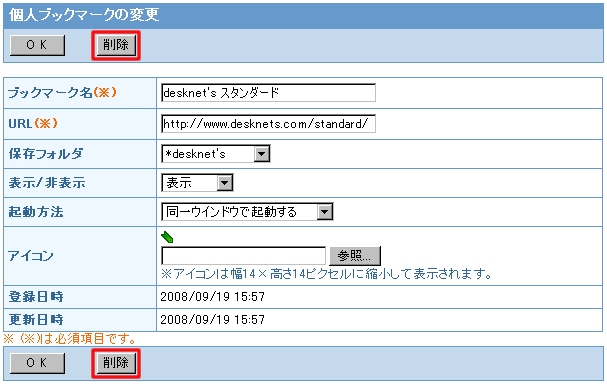
Task: Click the 参照... browse button
Action: pos(355,256)
